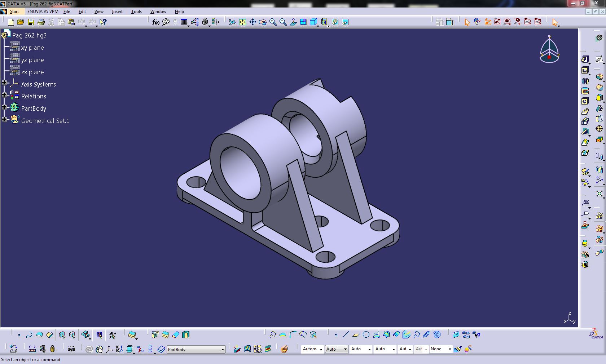Open the Start menu
Image resolution: width=606 pixels, height=364 pixels.
click(x=14, y=12)
